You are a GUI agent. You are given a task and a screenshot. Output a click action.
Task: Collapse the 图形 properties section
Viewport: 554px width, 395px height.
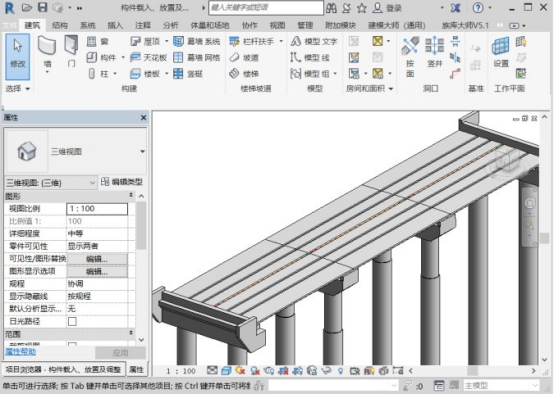[131, 195]
